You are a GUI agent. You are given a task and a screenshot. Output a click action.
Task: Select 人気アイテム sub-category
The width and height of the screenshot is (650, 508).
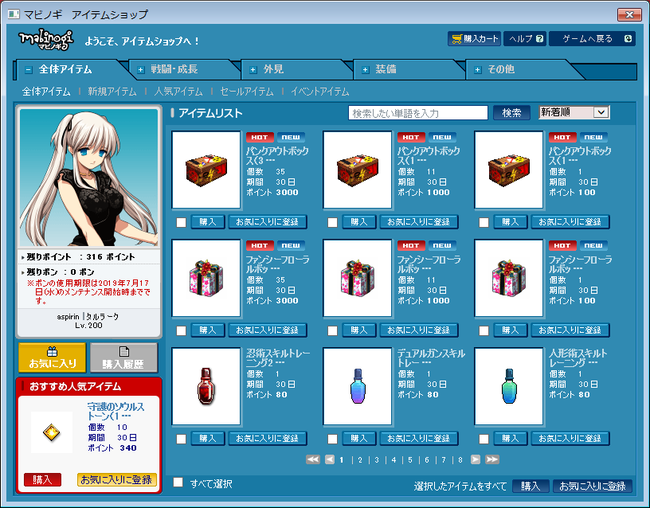point(178,92)
